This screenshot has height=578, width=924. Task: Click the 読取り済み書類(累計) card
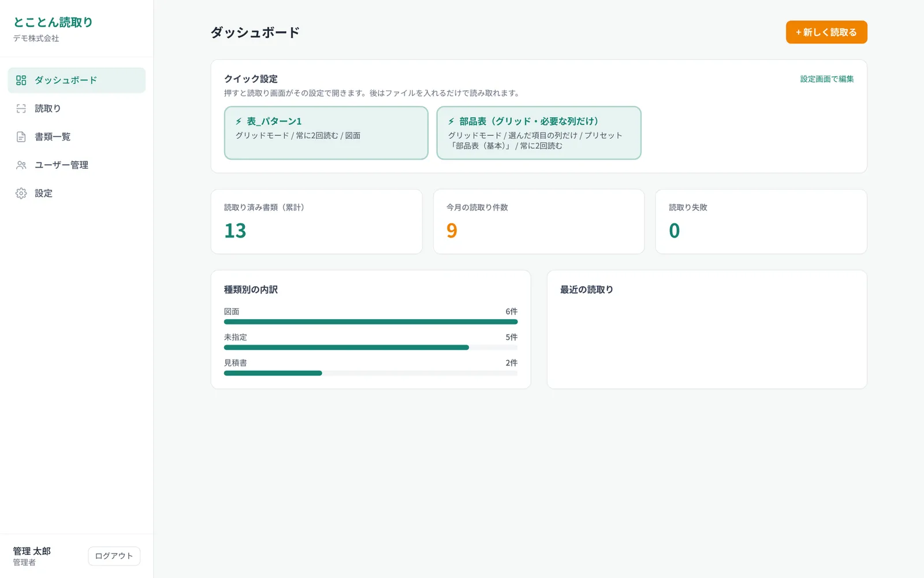point(316,222)
